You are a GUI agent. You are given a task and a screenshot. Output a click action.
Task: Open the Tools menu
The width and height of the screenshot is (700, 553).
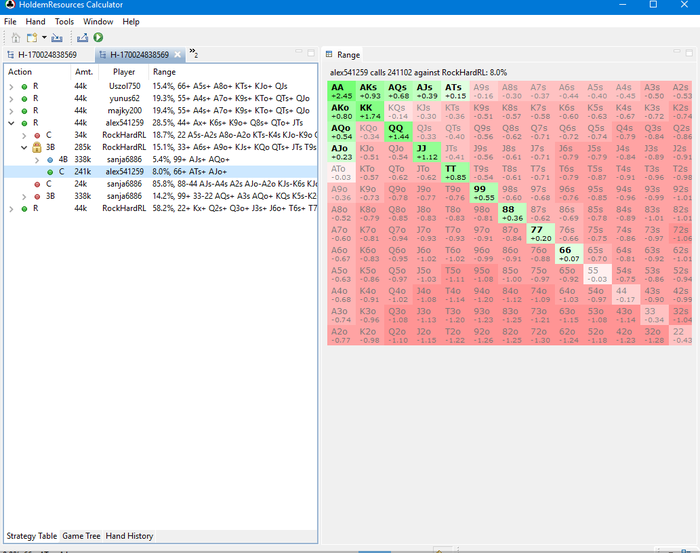coord(64,21)
